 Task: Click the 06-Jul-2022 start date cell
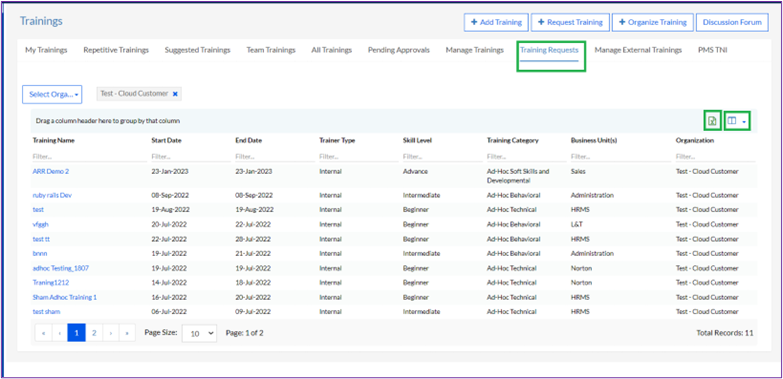(169, 312)
